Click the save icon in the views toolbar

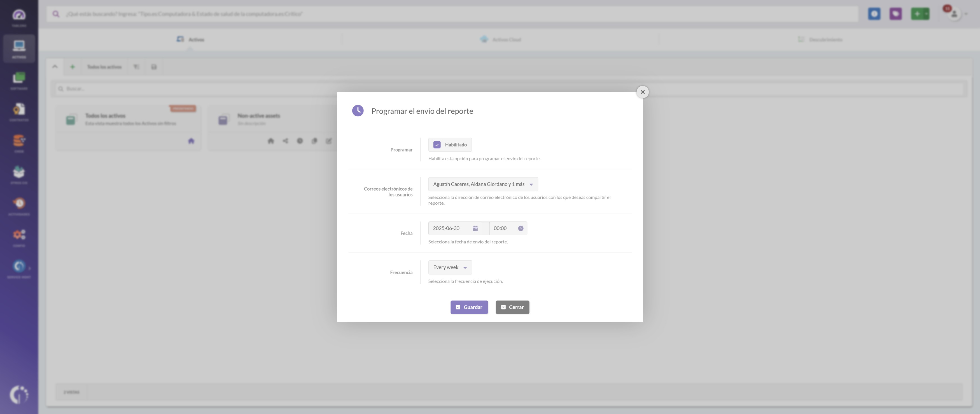[x=154, y=67]
